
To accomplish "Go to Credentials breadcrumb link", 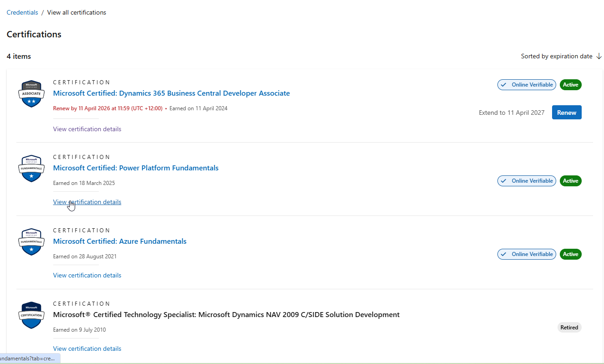I will [22, 12].
